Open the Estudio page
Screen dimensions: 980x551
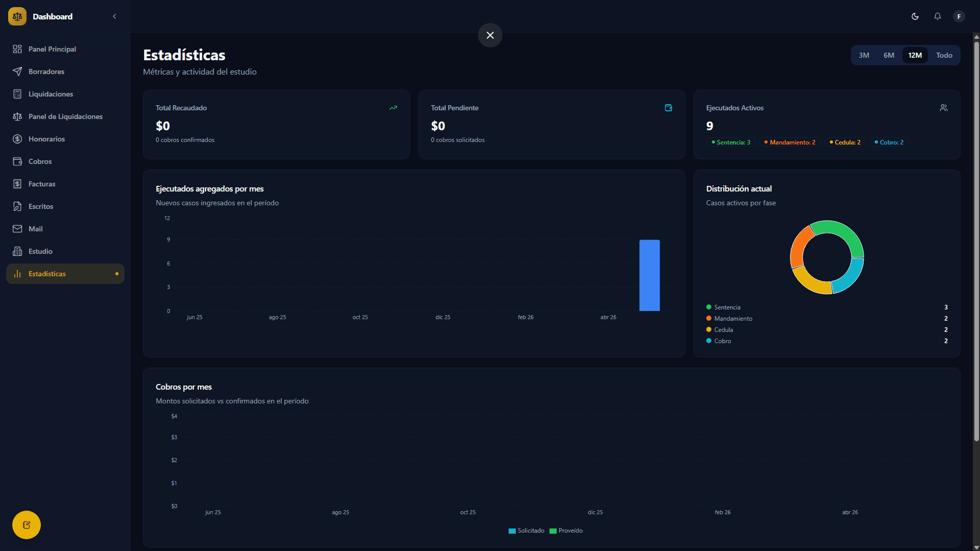coord(65,251)
